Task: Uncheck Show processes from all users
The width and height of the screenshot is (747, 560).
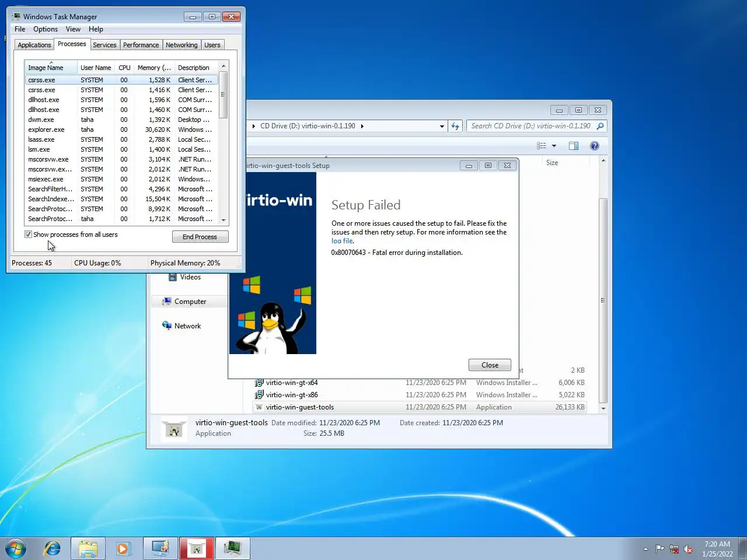Action: click(28, 235)
